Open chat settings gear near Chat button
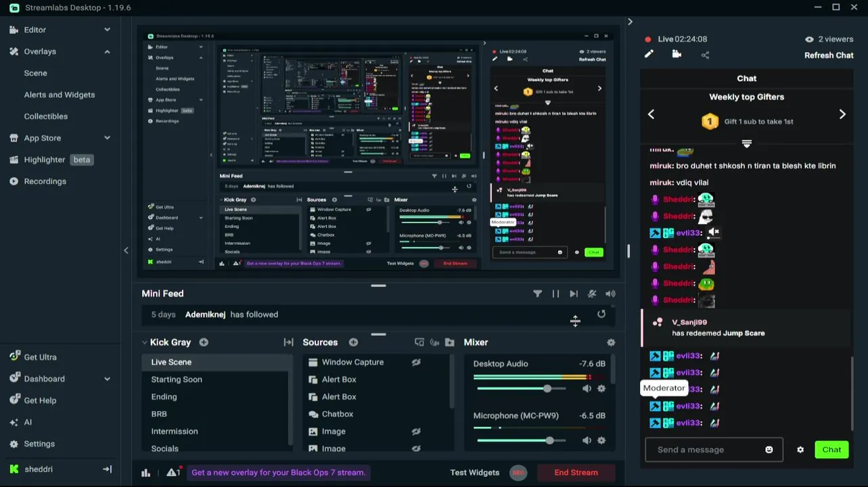This screenshot has height=487, width=868. pyautogui.click(x=800, y=450)
